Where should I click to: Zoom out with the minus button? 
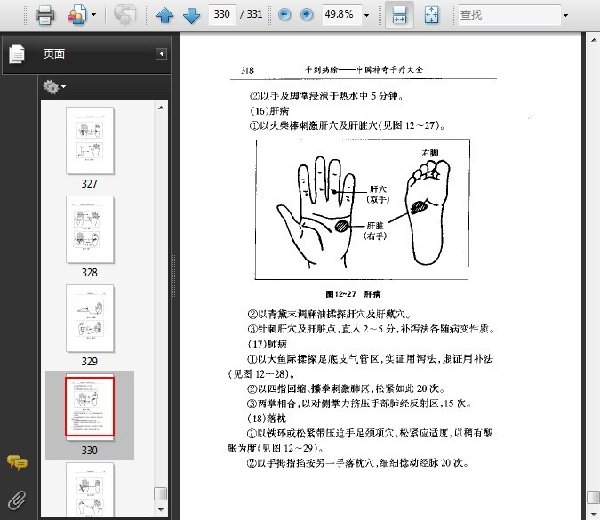click(284, 15)
